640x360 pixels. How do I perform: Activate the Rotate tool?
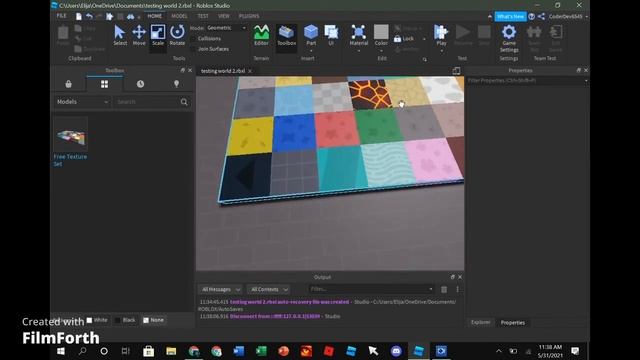(x=177, y=35)
